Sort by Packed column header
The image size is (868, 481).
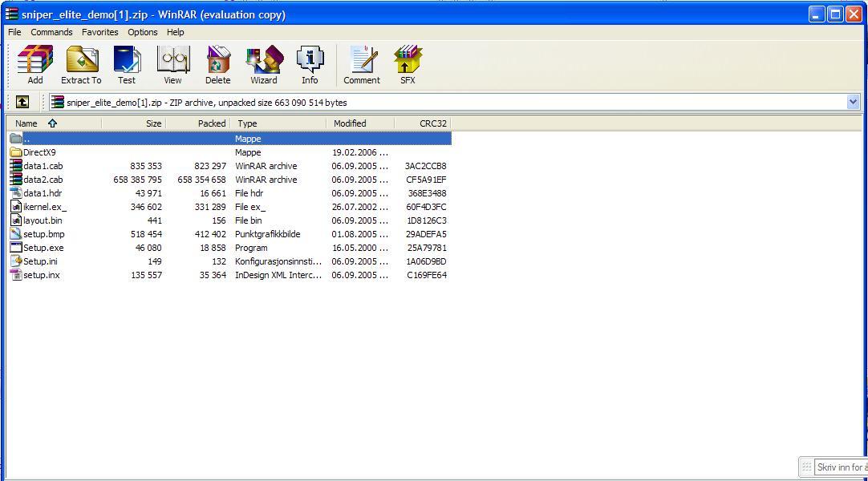[x=197, y=123]
